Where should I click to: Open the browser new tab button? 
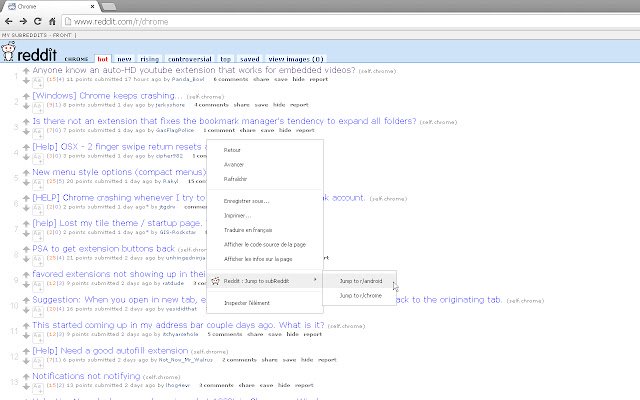point(108,7)
